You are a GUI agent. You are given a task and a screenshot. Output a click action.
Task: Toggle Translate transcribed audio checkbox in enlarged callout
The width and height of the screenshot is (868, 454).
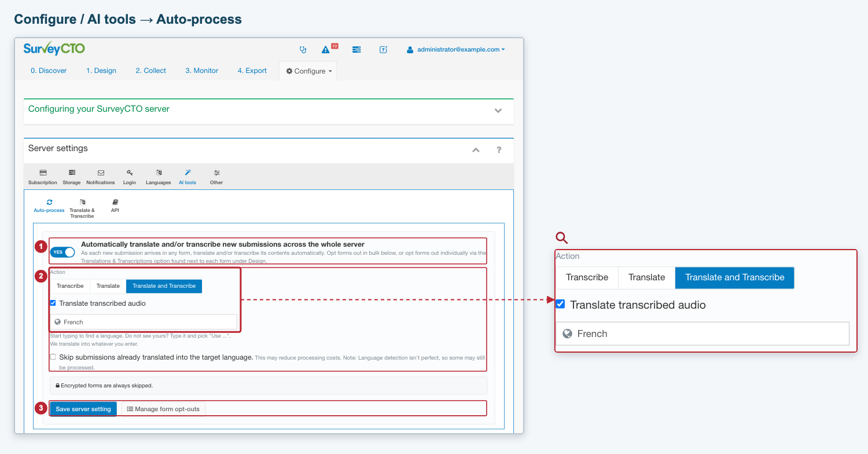(560, 304)
